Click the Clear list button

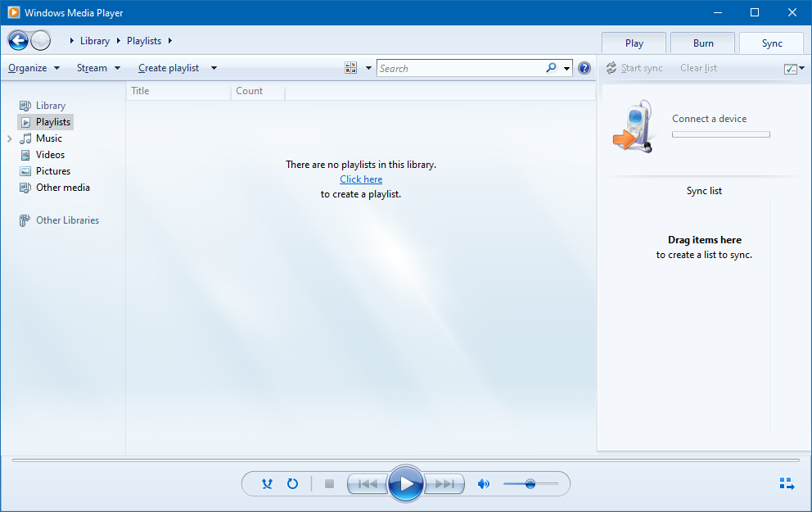[x=698, y=68]
